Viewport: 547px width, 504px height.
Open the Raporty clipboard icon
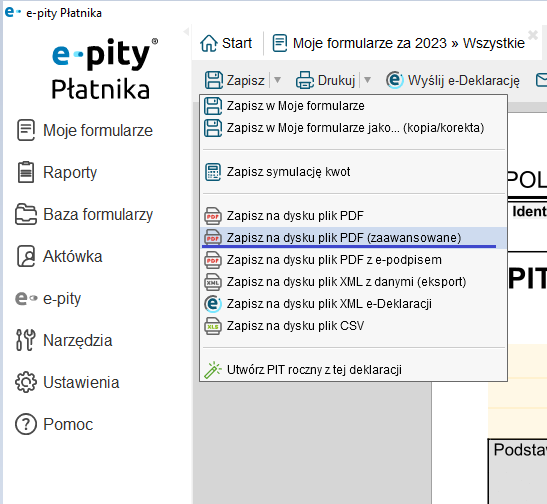point(25,172)
